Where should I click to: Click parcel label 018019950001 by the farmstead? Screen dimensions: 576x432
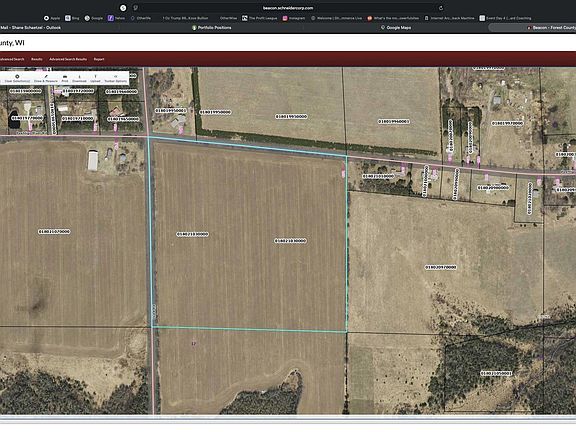point(171,111)
